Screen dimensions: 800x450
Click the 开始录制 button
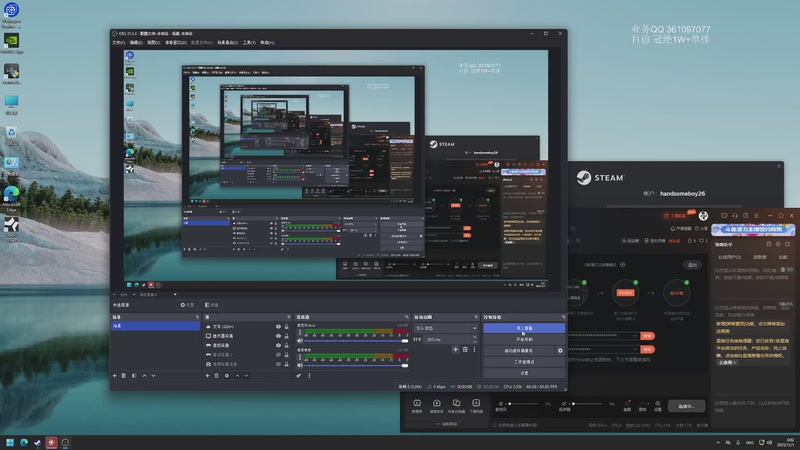tap(524, 339)
